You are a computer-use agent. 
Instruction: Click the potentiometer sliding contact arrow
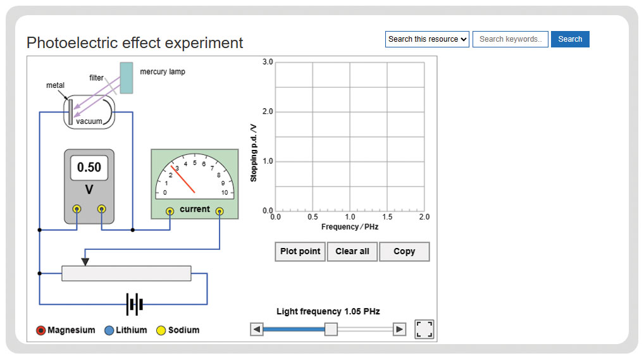85,261
